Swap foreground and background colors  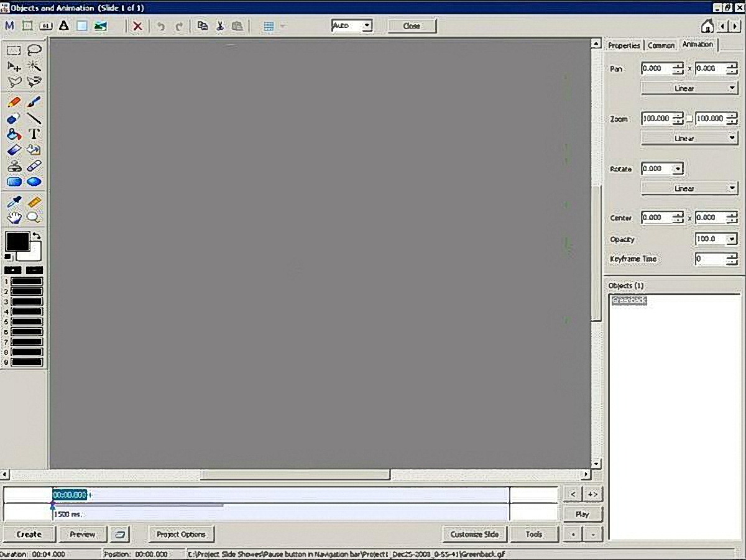(x=37, y=236)
